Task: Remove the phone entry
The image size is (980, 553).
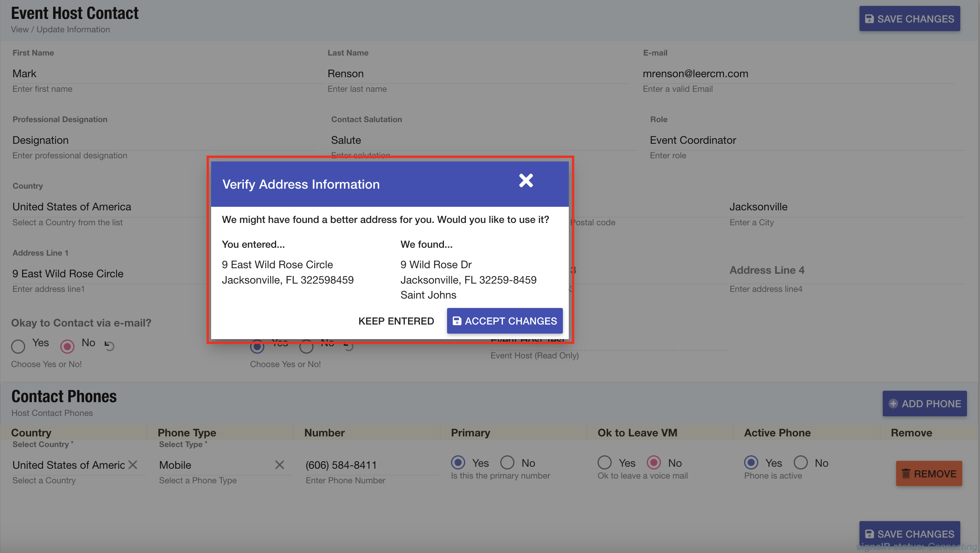Action: click(x=929, y=473)
